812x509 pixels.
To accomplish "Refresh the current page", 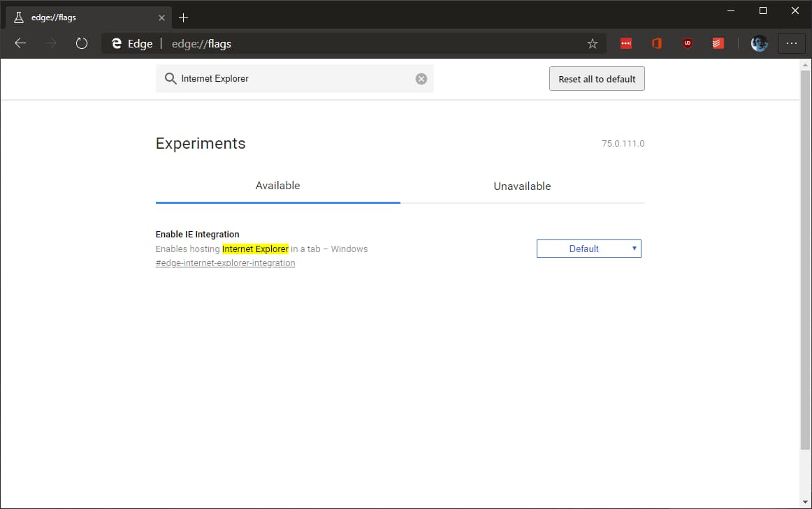I will pos(82,43).
